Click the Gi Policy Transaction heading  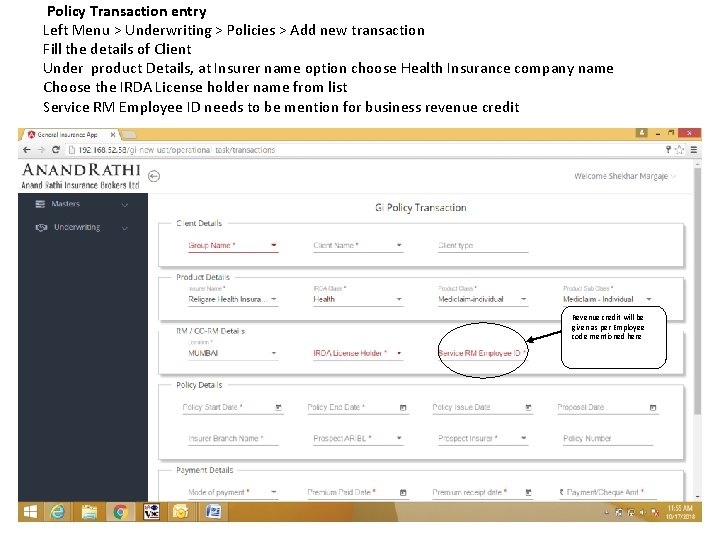[421, 208]
